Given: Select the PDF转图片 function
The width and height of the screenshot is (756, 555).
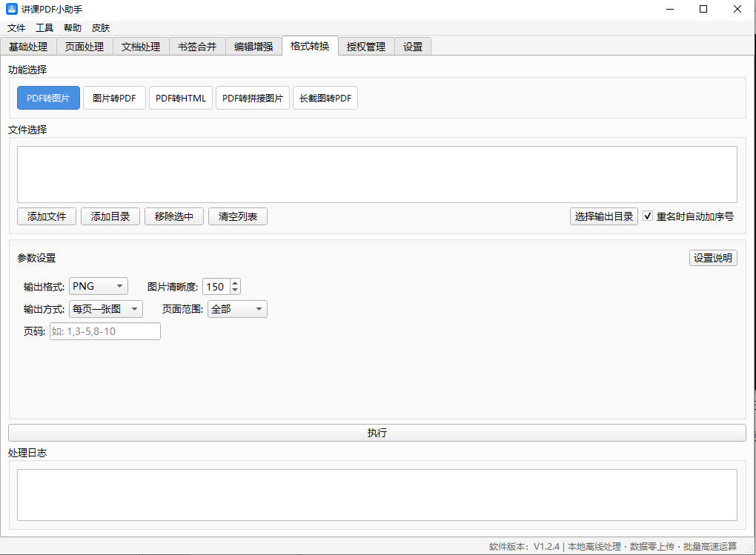Looking at the screenshot, I should point(48,98).
